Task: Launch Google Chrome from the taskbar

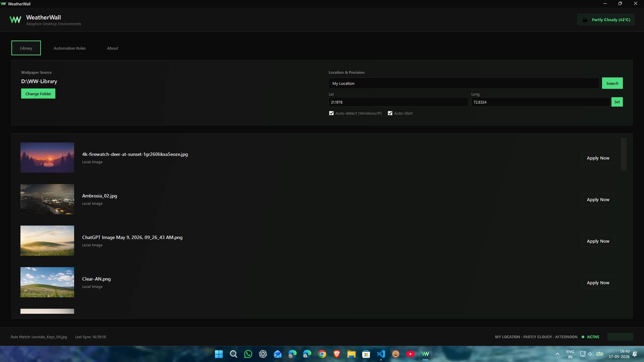Action: click(x=322, y=354)
